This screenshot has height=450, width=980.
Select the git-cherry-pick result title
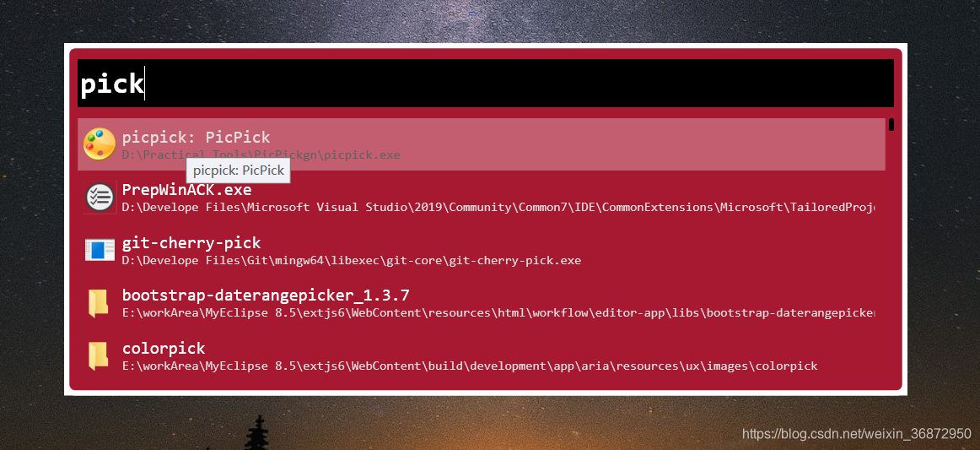pyautogui.click(x=191, y=243)
